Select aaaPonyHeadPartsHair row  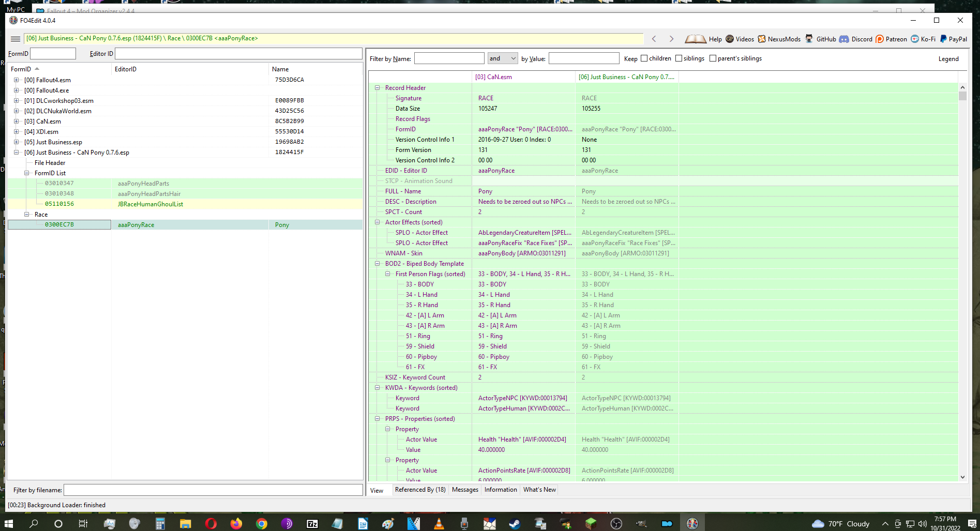(185, 194)
